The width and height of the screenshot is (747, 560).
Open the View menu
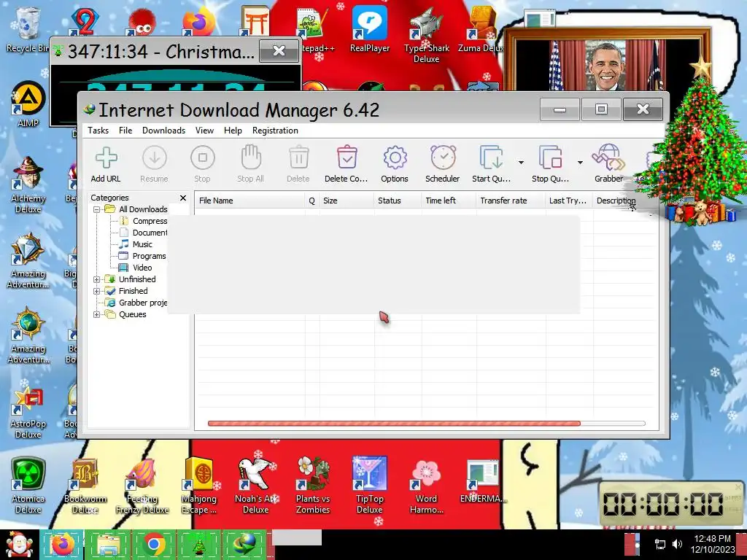[x=204, y=131]
